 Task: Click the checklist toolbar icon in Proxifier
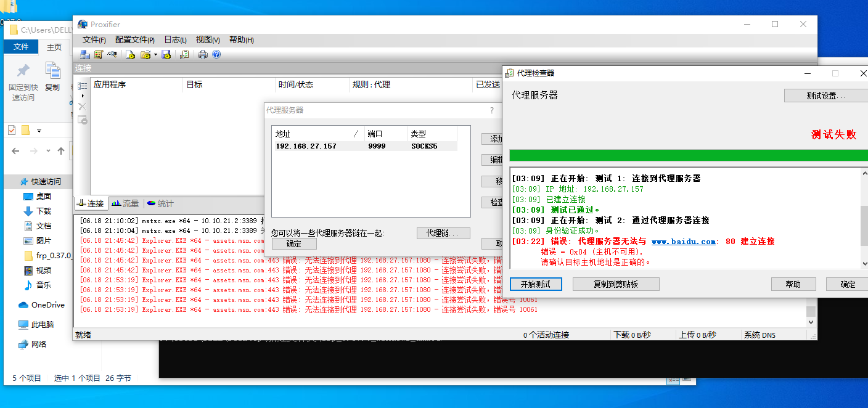click(184, 54)
